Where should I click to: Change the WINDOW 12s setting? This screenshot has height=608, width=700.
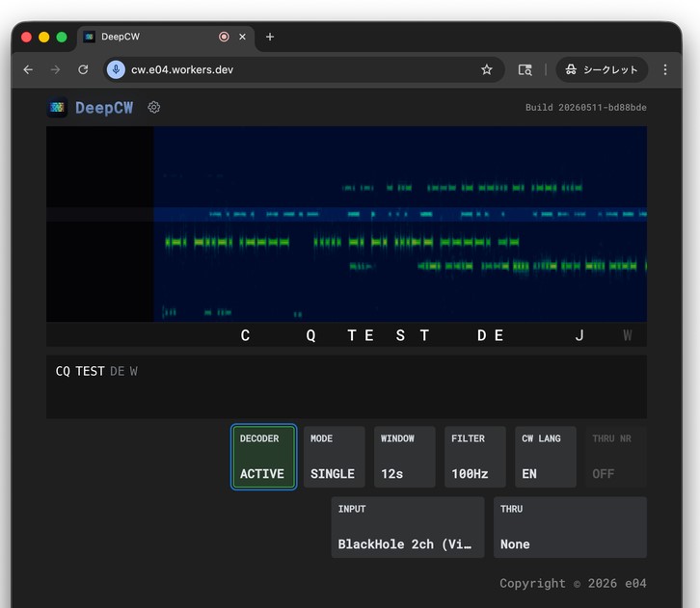(404, 457)
